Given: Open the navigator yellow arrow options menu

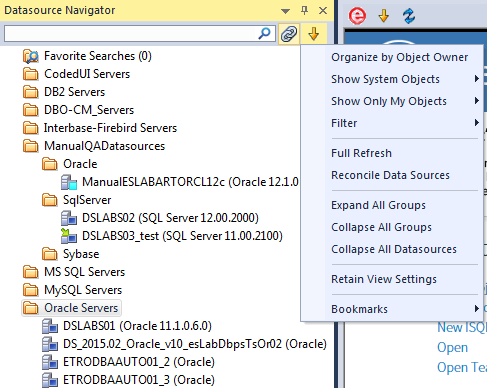Looking at the screenshot, I should pyautogui.click(x=313, y=34).
